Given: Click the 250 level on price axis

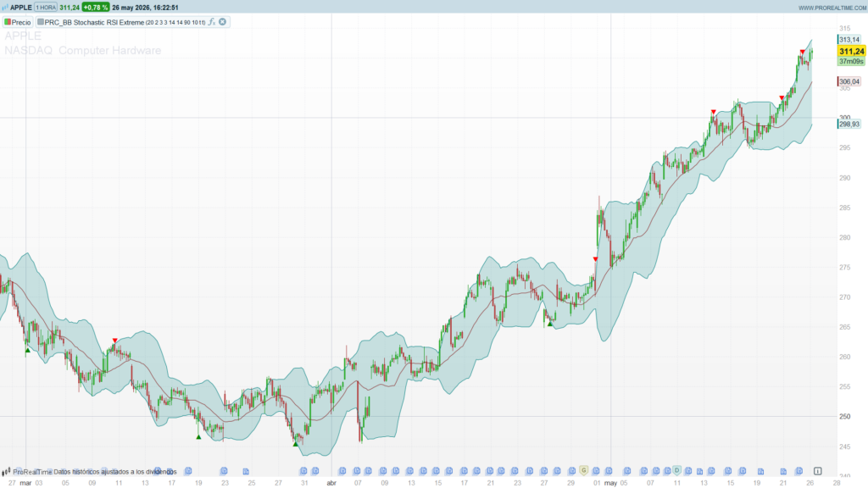Looking at the screenshot, I should (x=845, y=417).
